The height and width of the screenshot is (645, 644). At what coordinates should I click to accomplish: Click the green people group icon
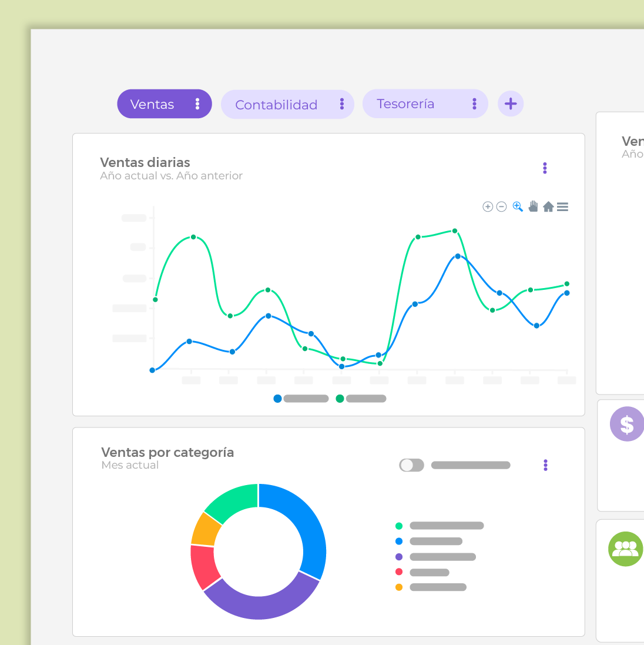626,549
